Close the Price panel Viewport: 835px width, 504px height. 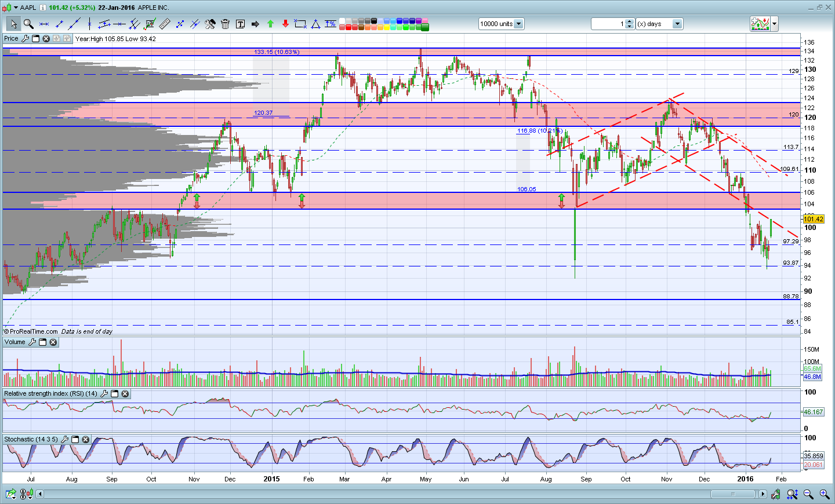46,39
